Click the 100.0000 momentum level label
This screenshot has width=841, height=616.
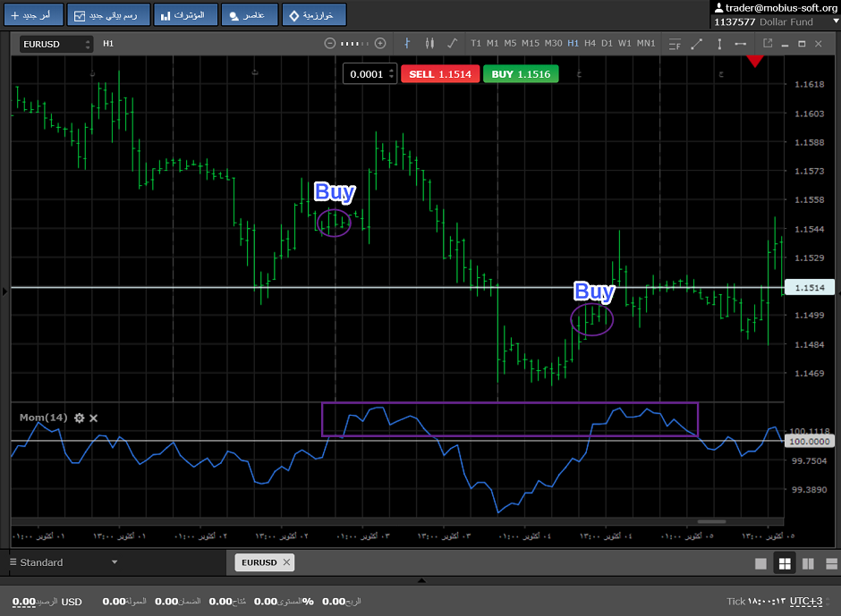[x=810, y=442]
